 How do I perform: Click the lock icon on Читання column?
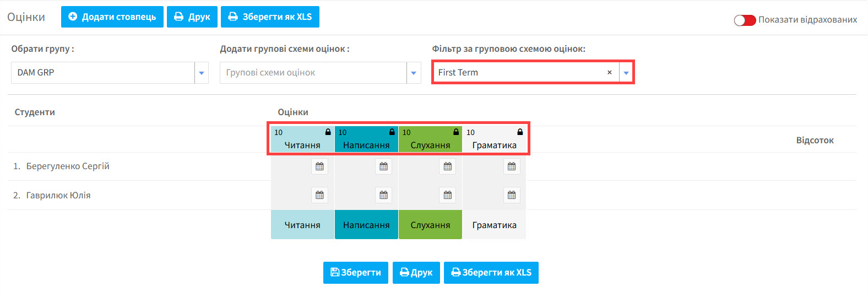(x=328, y=132)
